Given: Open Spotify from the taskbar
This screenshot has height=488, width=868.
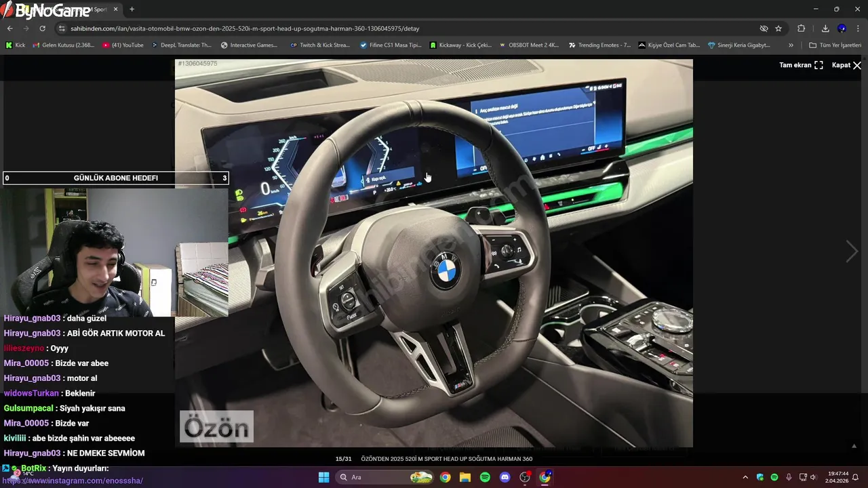Looking at the screenshot, I should click(485, 477).
